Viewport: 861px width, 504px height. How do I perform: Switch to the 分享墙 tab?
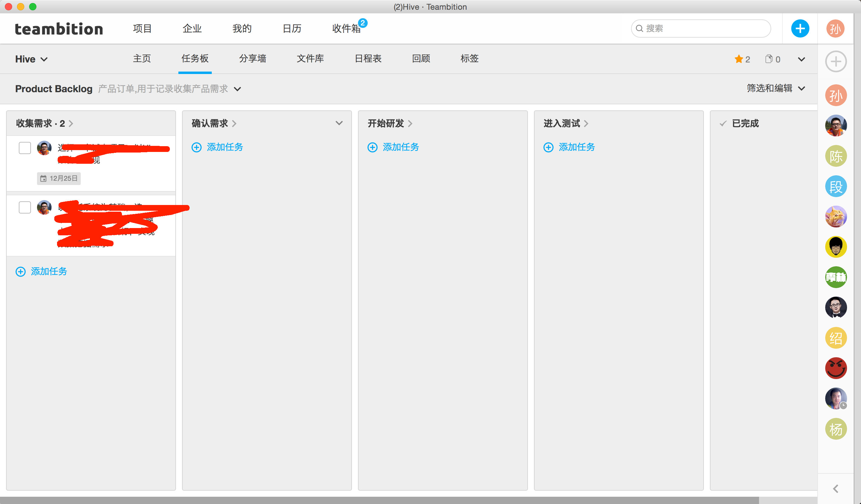252,59
